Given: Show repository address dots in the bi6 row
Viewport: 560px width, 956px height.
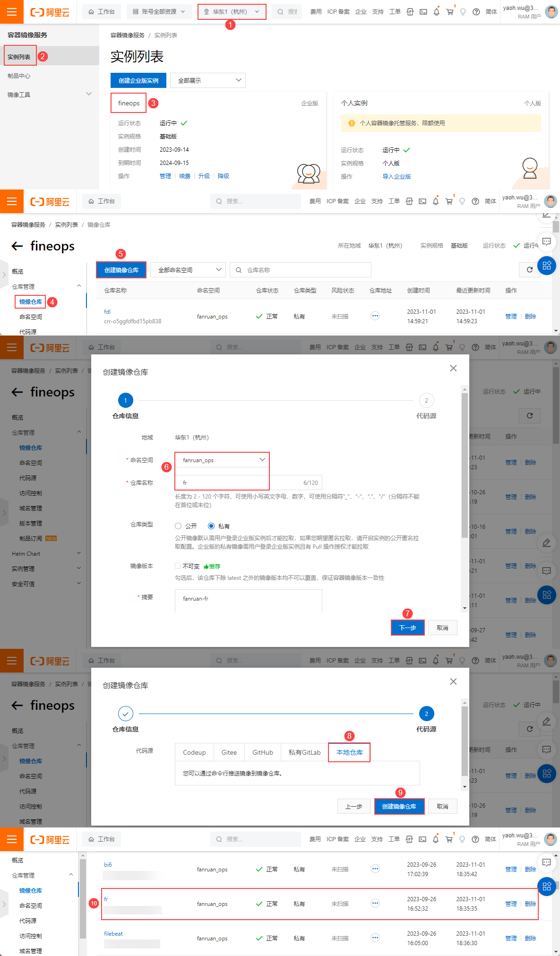Looking at the screenshot, I should (375, 869).
